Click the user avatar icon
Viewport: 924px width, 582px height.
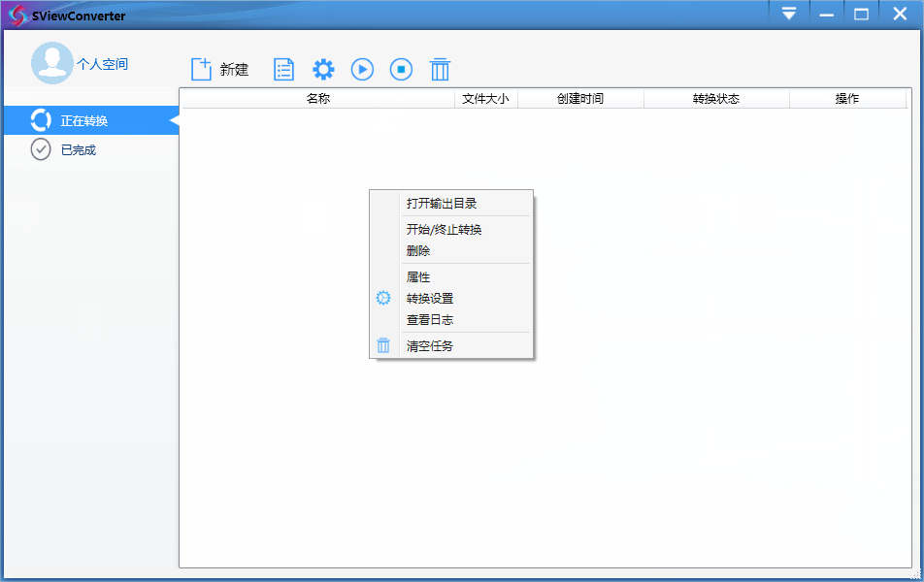(51, 63)
